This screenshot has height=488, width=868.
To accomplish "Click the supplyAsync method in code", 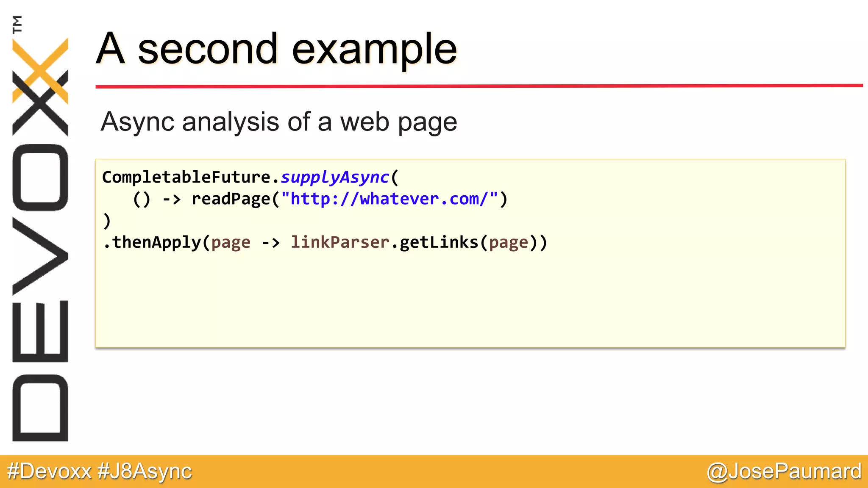I will point(334,177).
